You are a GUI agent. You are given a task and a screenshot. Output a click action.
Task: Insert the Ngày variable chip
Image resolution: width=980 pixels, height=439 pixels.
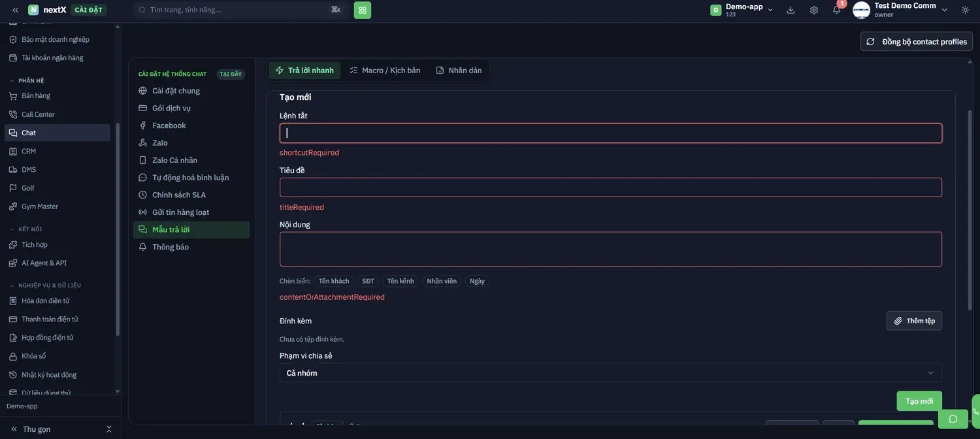(x=477, y=281)
